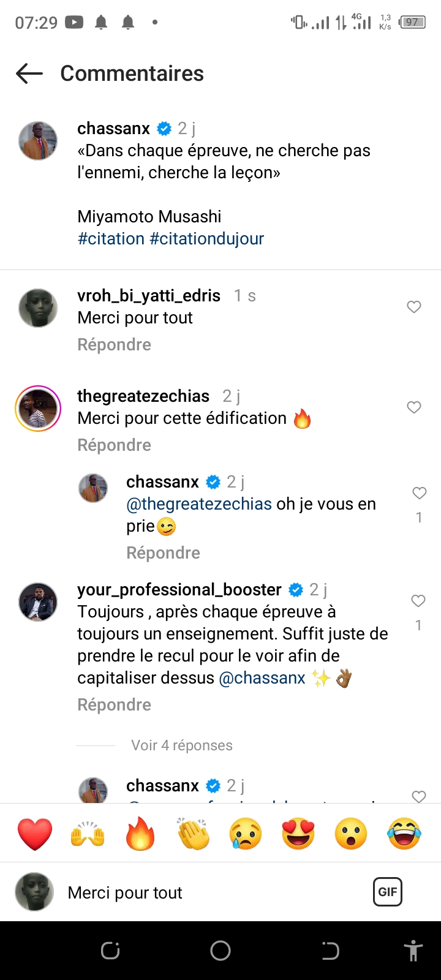Screen dimensions: 441x980
Task: Like vroh_bi_yatti_edris's comment
Action: coord(414,307)
